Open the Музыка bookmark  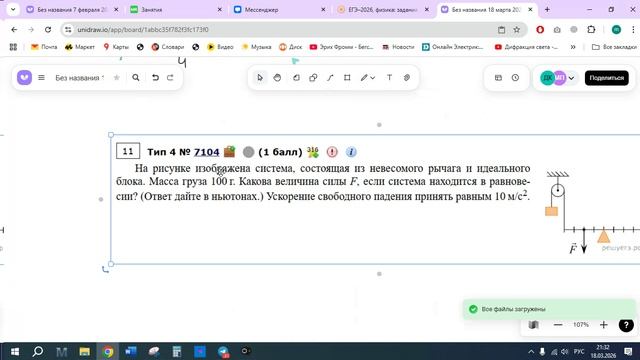tap(256, 47)
